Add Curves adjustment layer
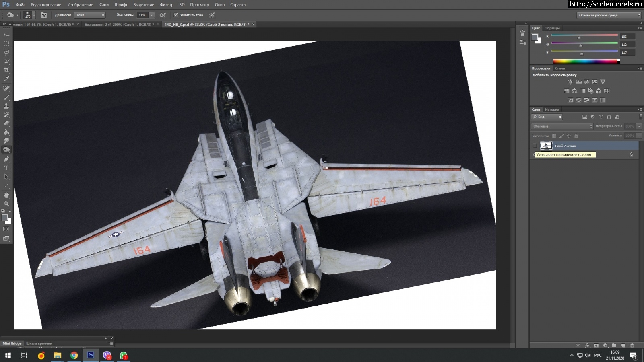644x362 pixels. point(586,82)
